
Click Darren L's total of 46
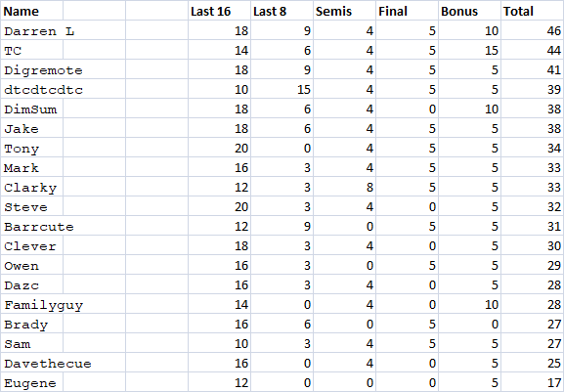tap(533, 30)
